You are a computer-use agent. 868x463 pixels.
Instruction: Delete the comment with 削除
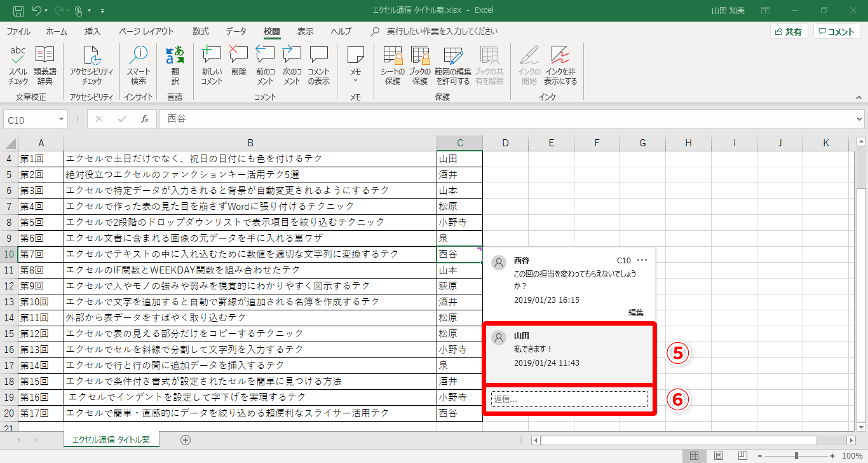tap(239, 61)
